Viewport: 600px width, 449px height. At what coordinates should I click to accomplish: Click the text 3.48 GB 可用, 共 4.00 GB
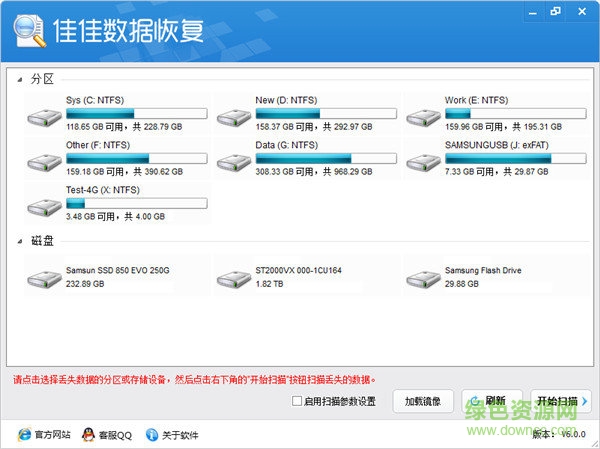pos(115,217)
